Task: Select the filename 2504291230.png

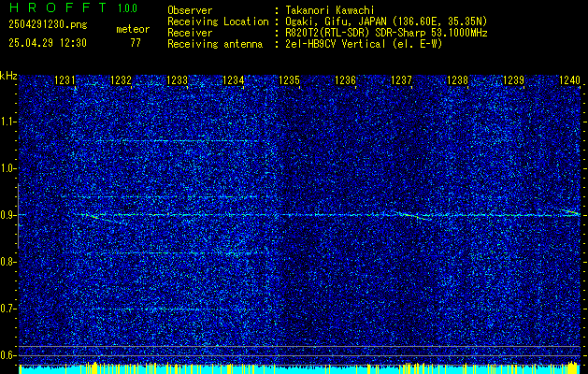Action: 48,24
